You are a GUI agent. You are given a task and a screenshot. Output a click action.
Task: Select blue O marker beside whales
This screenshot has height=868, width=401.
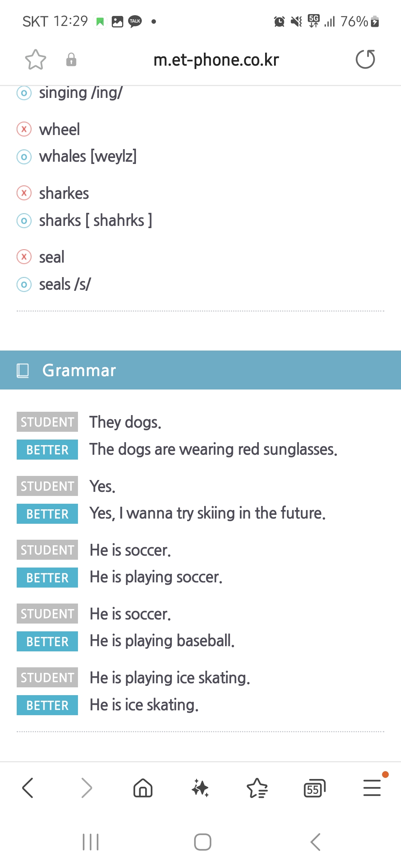pos(24,157)
